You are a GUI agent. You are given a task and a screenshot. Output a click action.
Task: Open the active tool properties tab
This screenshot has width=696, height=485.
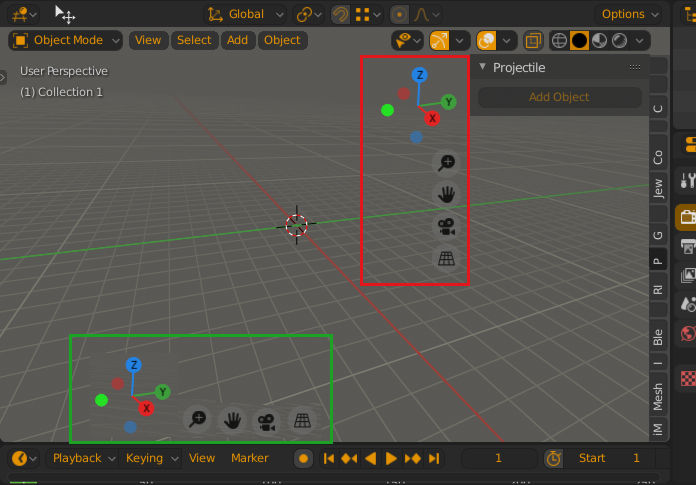pos(687,181)
